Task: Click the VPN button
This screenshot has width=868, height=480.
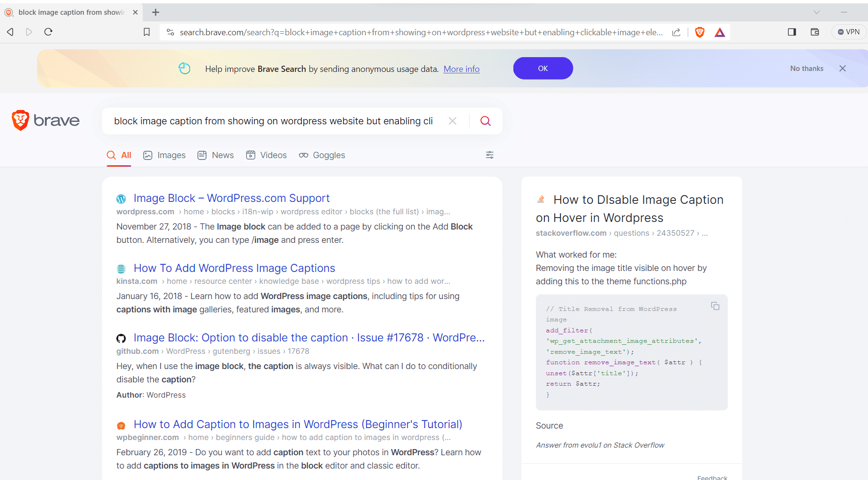Action: (848, 32)
